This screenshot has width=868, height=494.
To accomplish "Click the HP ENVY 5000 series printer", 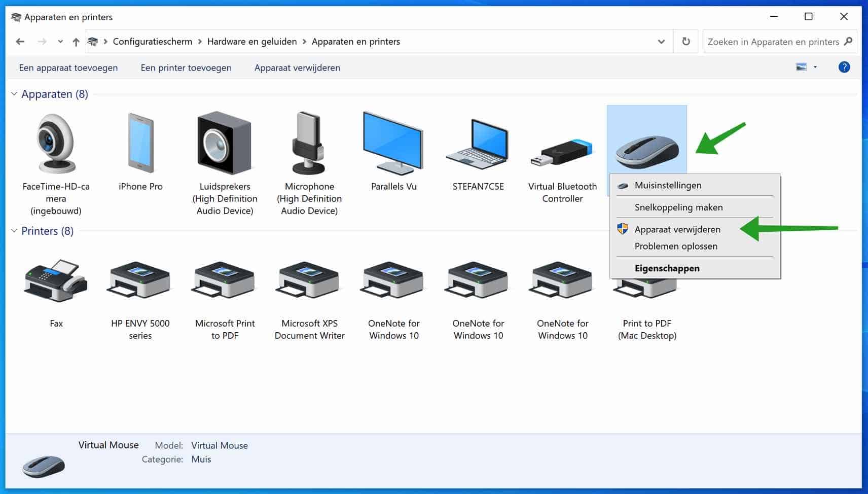I will tap(140, 281).
